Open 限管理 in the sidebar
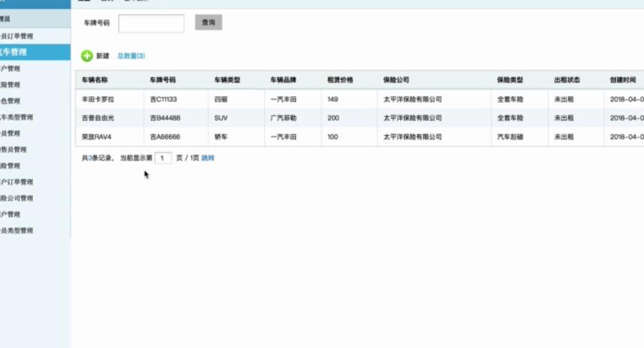Screen dimensions: 644x348 (x=10, y=85)
